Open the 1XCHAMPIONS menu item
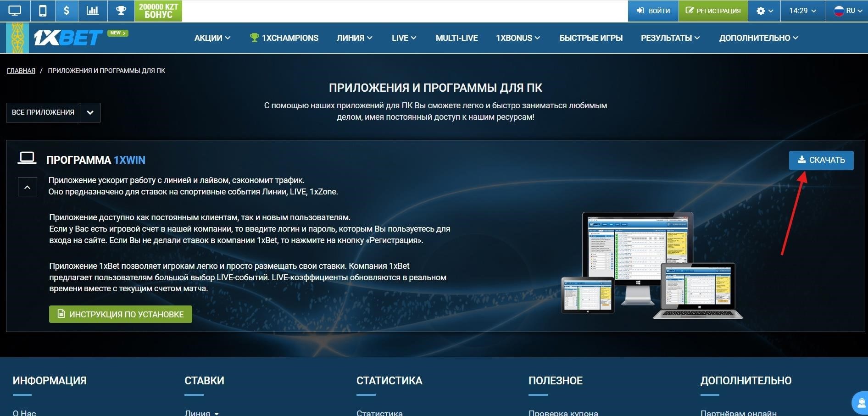The image size is (868, 416). 284,38
